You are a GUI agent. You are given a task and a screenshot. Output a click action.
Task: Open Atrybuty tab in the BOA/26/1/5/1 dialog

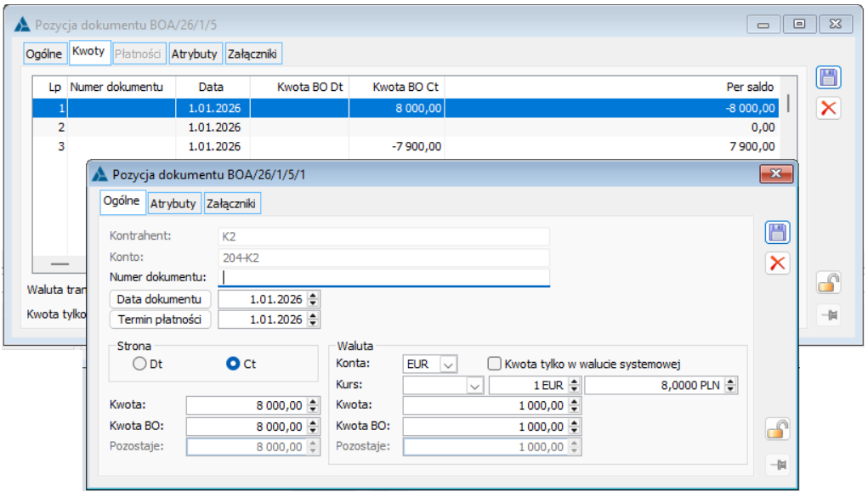pyautogui.click(x=173, y=204)
